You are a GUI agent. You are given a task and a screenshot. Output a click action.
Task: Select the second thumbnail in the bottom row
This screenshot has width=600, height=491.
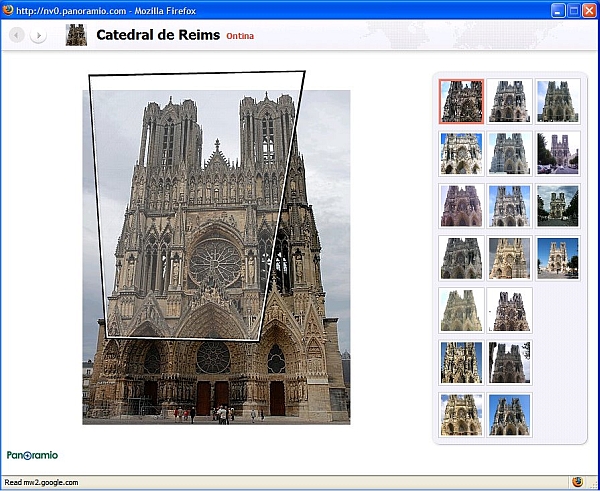(509, 415)
